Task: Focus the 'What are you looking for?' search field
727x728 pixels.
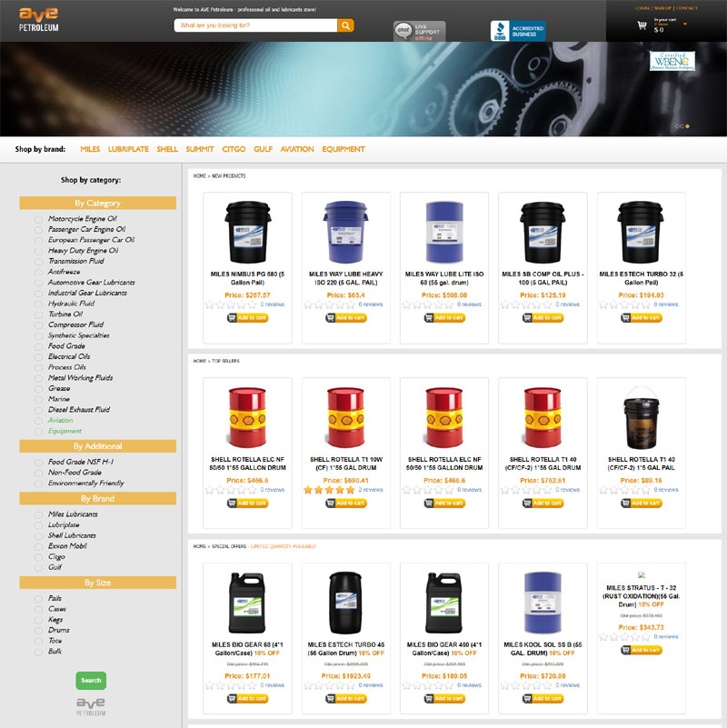Action: click(254, 25)
